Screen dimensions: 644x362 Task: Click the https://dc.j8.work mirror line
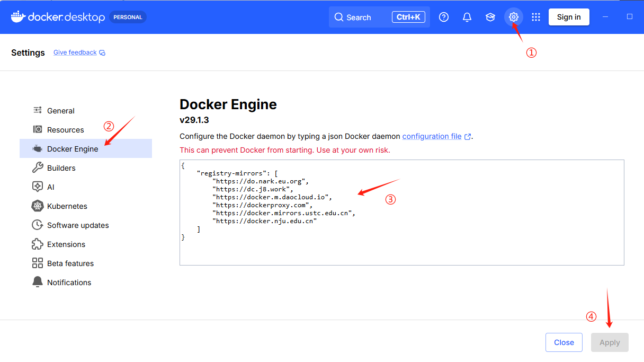coord(253,189)
